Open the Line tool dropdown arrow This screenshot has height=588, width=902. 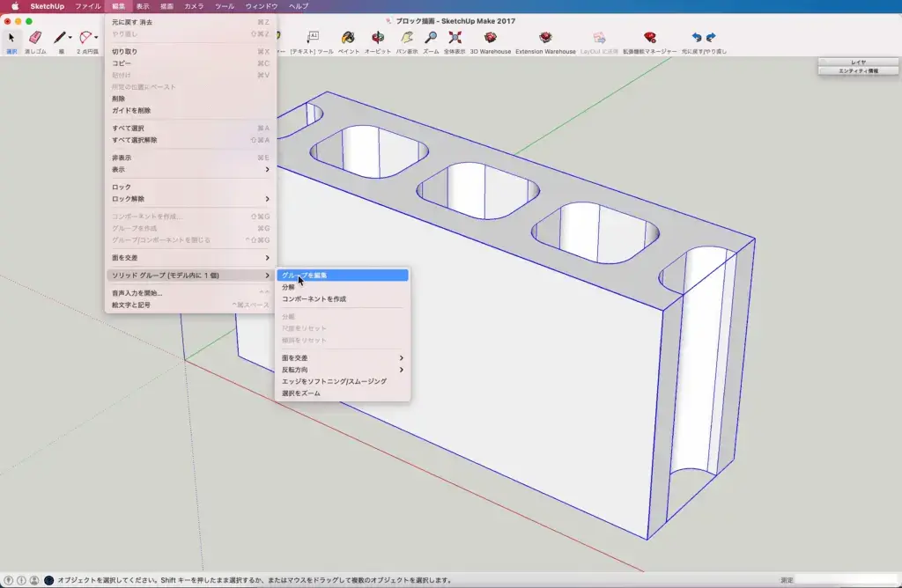(x=70, y=38)
